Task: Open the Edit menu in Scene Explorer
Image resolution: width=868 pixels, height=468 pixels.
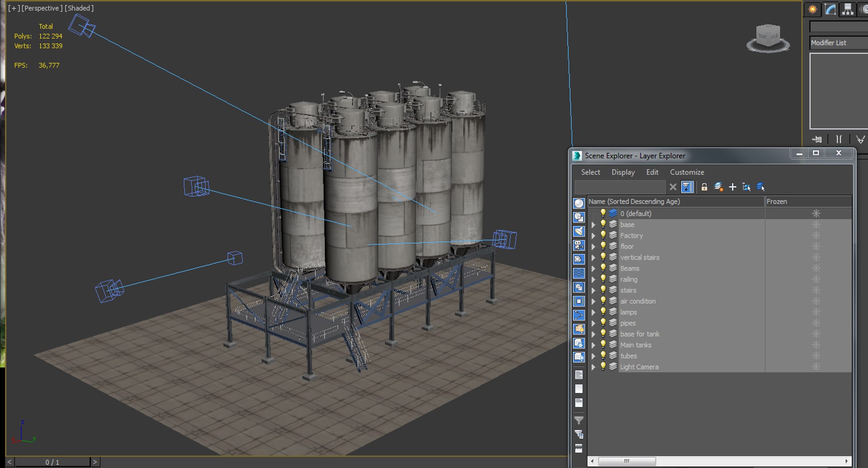Action: (x=652, y=172)
